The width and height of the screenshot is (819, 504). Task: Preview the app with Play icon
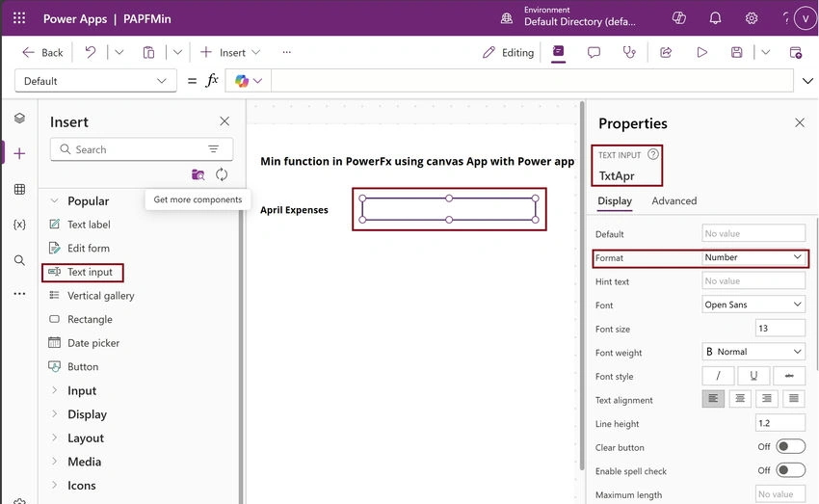click(702, 52)
